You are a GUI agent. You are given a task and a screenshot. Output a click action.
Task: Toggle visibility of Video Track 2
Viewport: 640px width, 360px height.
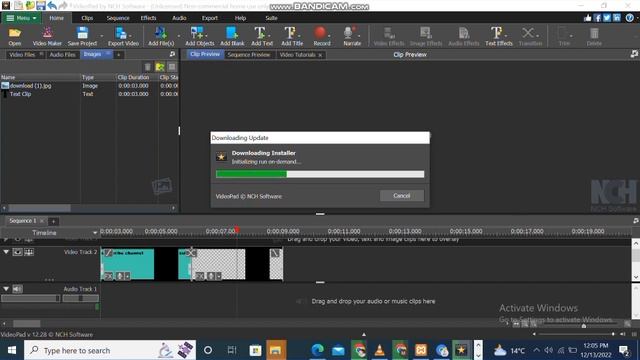click(x=17, y=252)
